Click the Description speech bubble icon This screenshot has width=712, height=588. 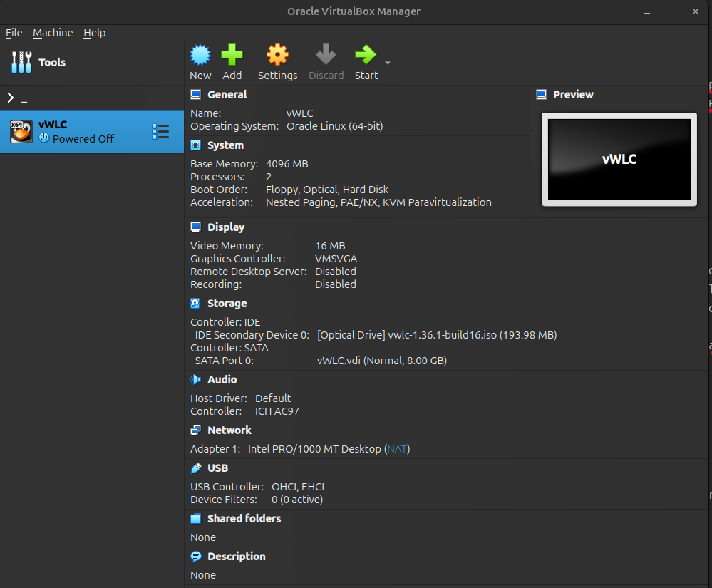point(196,556)
